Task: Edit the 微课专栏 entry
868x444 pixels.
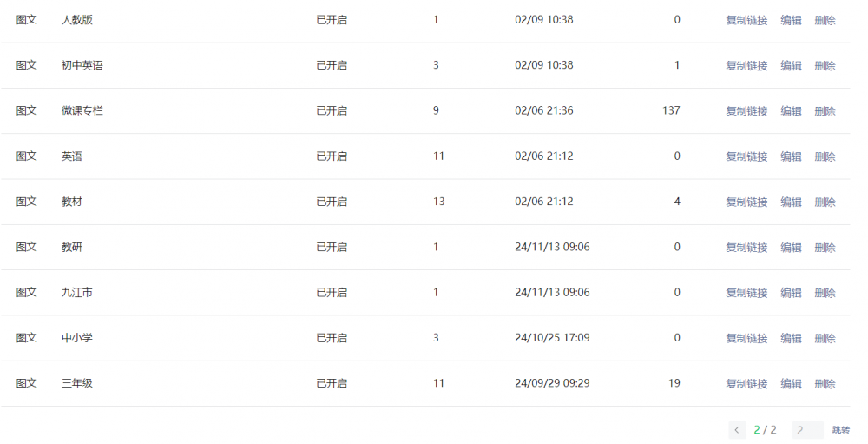Action: (x=791, y=111)
